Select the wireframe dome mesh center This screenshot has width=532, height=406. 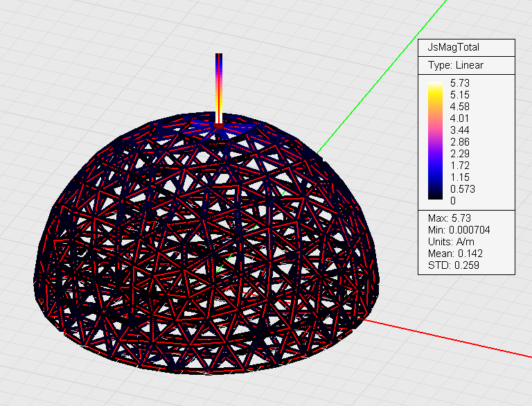[208, 249]
